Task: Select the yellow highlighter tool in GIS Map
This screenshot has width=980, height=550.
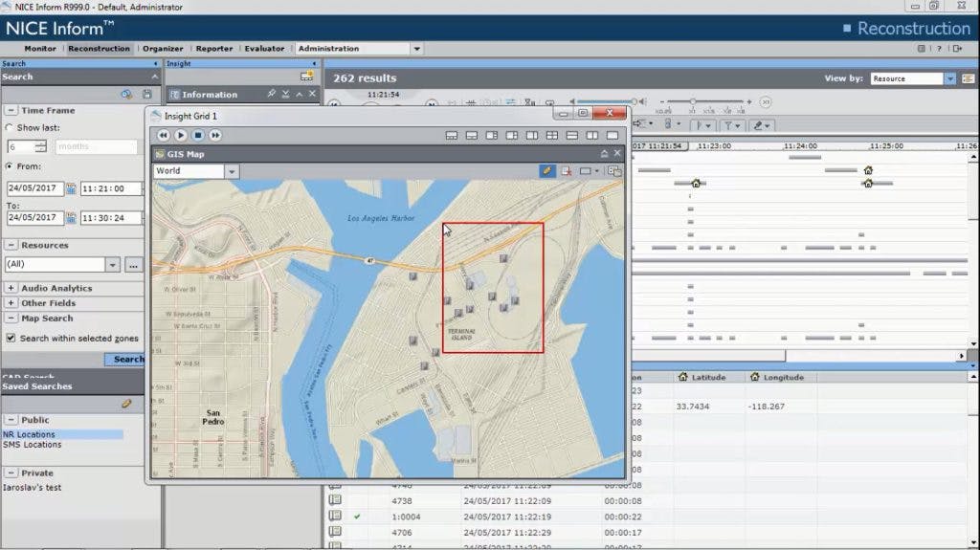Action: pos(546,171)
